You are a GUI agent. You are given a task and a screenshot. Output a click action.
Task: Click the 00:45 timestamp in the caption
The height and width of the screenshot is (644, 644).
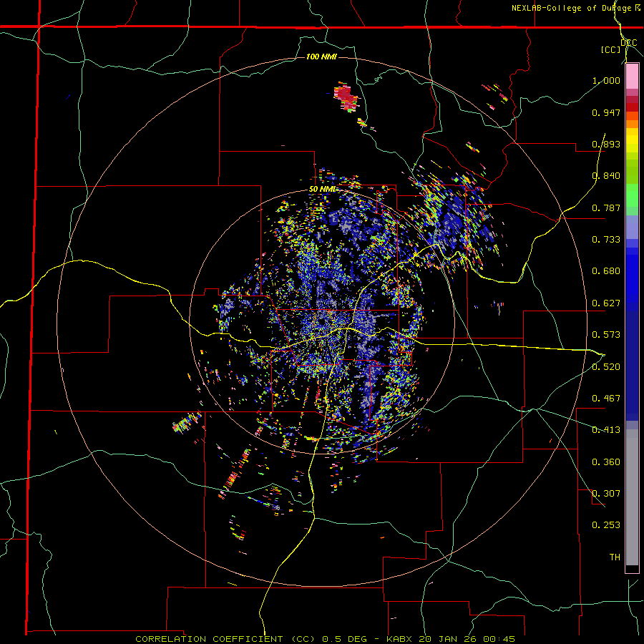click(500, 639)
